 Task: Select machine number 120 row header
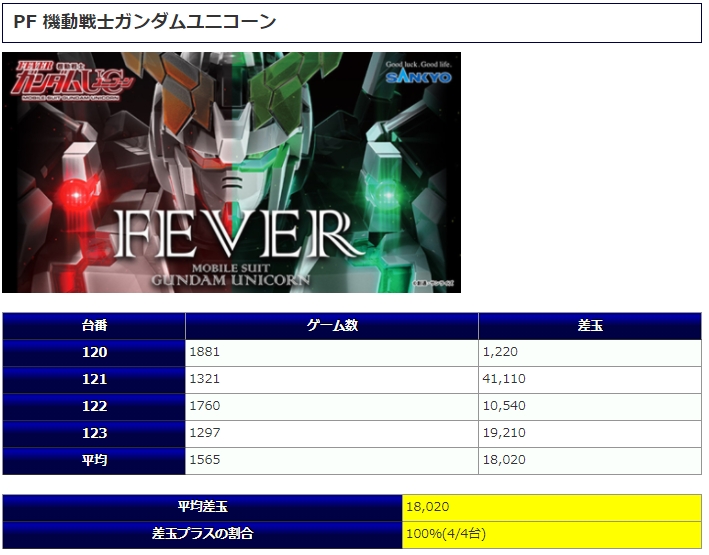tap(94, 353)
